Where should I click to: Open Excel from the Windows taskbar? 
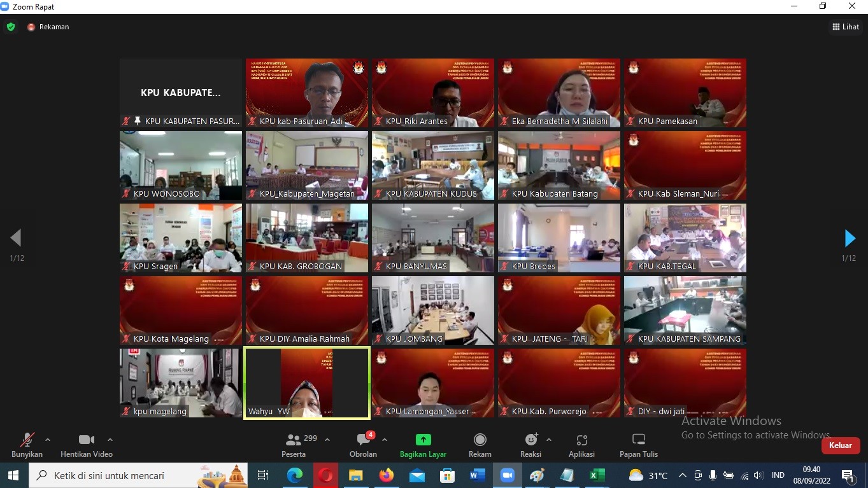(x=597, y=475)
